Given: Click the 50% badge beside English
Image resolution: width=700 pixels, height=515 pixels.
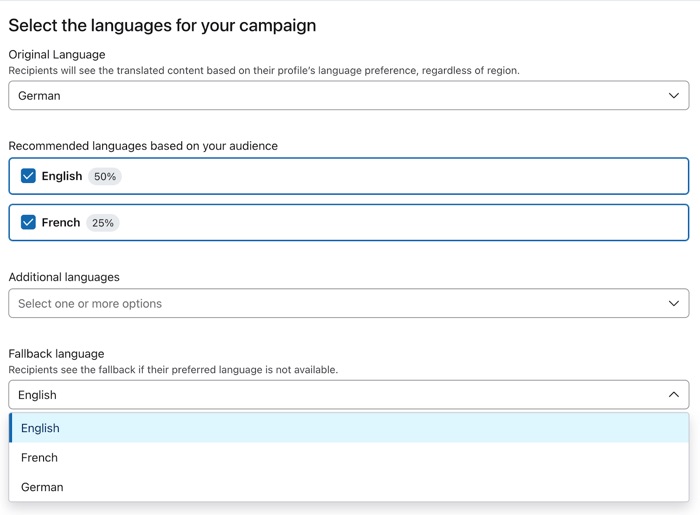Looking at the screenshot, I should [x=104, y=176].
